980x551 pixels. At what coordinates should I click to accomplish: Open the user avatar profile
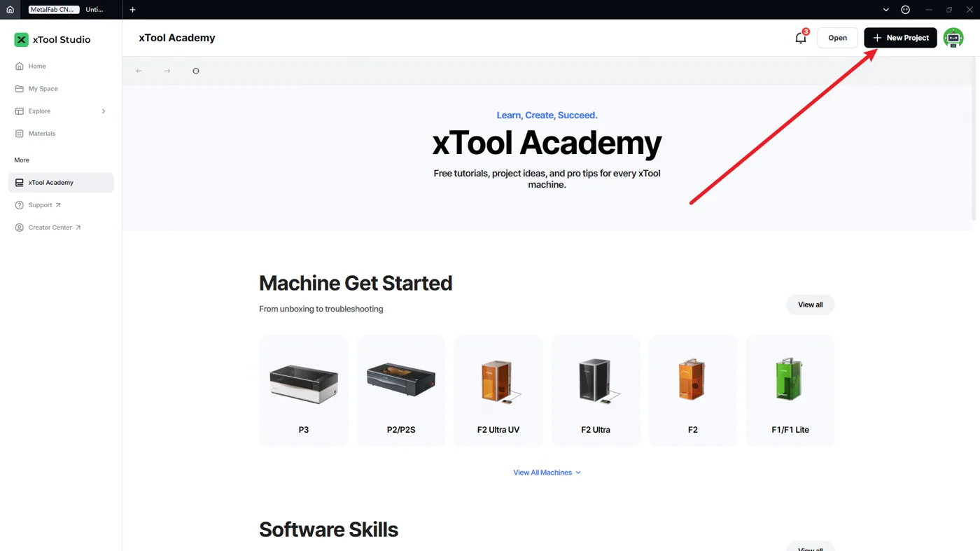tap(953, 38)
